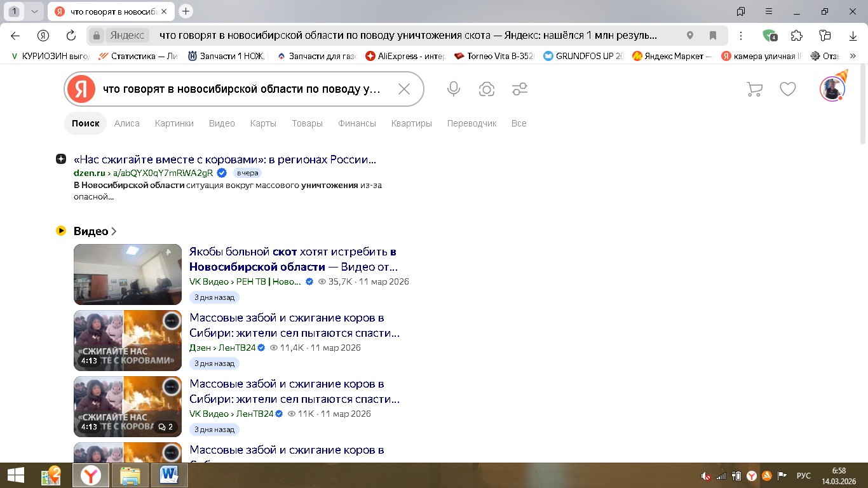Open «Якобы больной скот хотят истребить» video link
Image resolution: width=868 pixels, height=488 pixels.
click(x=294, y=259)
